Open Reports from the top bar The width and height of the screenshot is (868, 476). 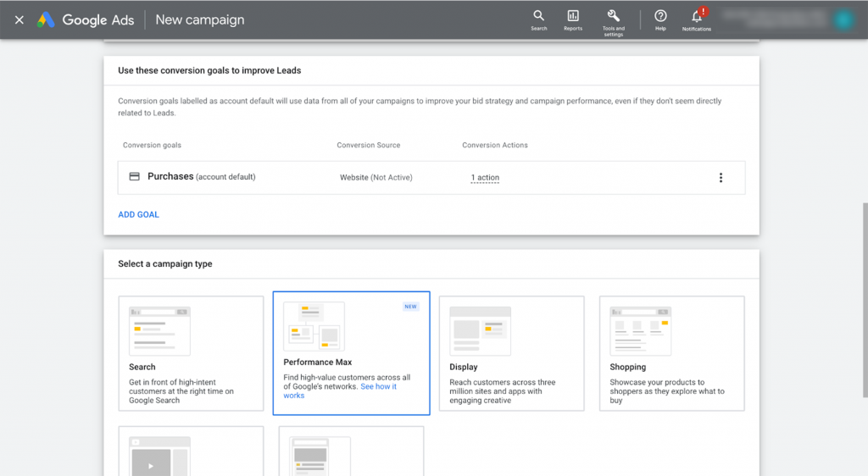[573, 19]
